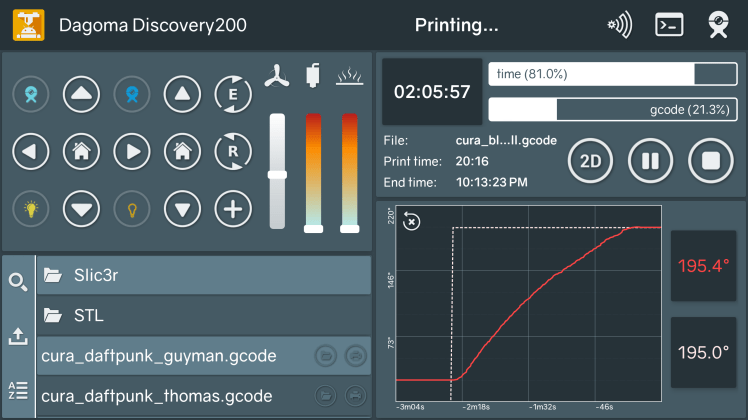Click the upload file icon
748x420 pixels.
pos(18,336)
